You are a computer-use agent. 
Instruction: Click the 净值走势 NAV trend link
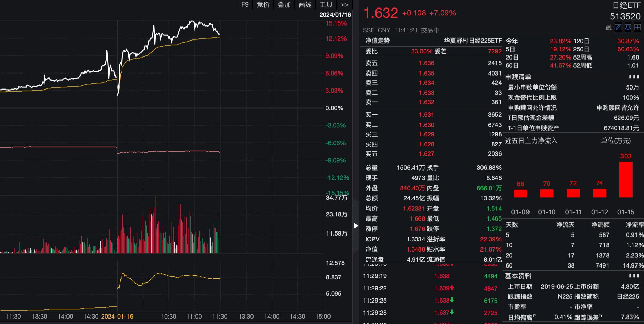click(378, 41)
